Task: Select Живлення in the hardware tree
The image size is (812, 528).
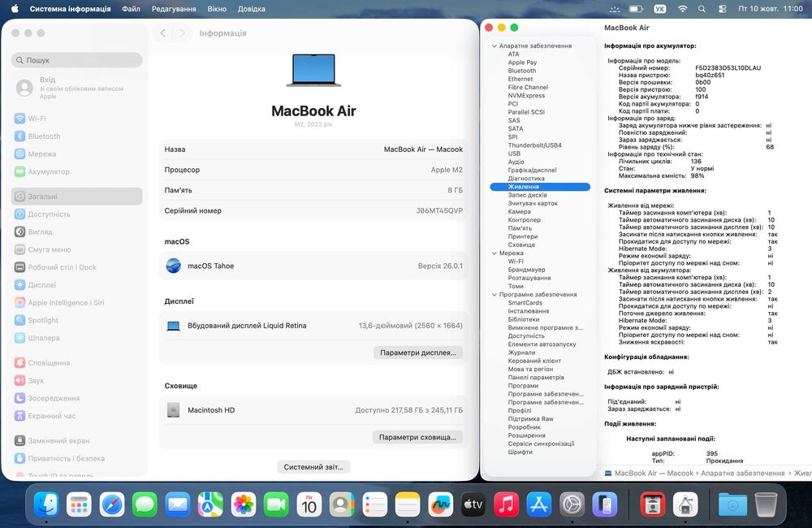Action: (540, 187)
